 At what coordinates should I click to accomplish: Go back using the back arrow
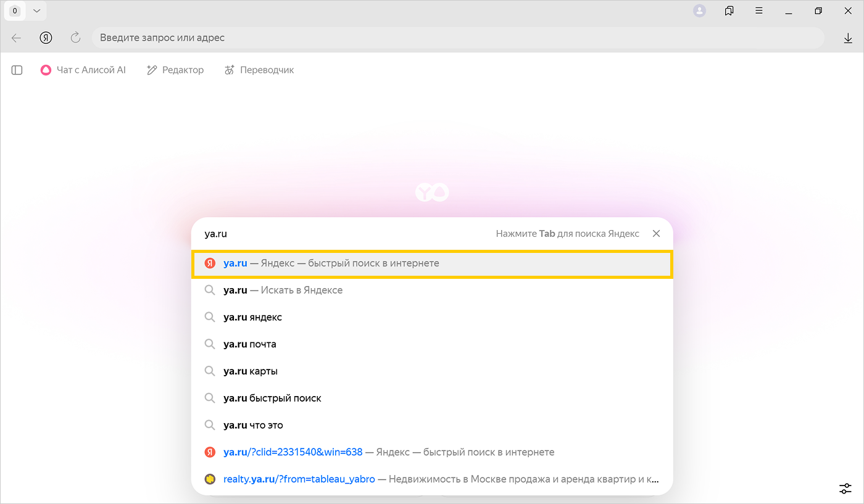pyautogui.click(x=17, y=38)
